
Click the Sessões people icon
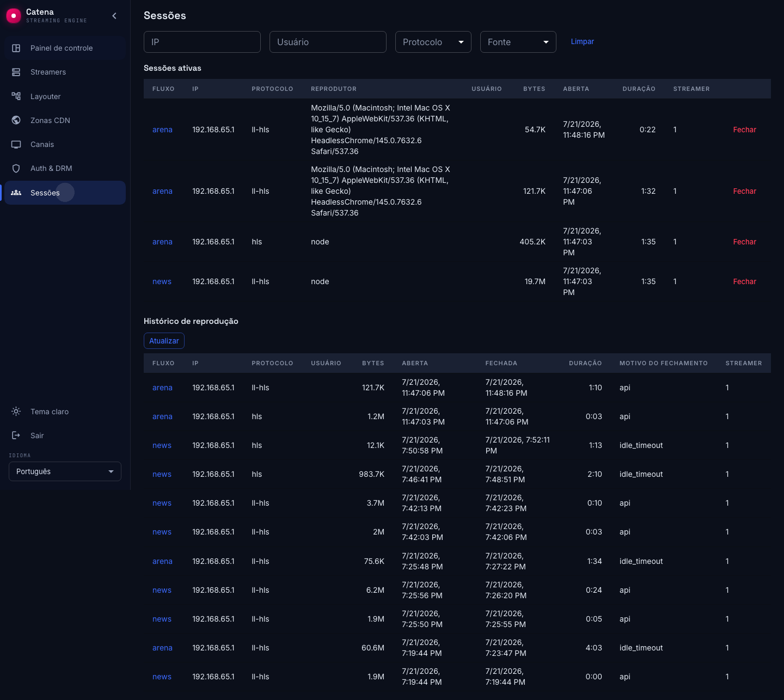[x=16, y=193]
